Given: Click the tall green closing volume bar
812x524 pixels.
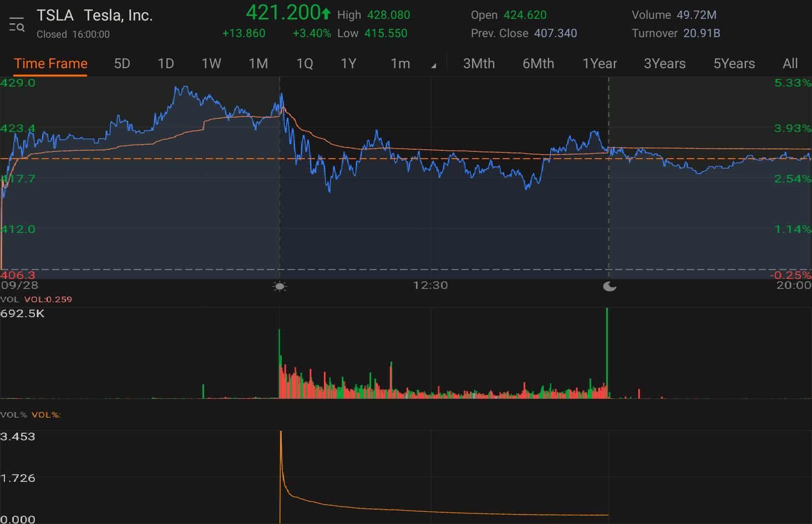Looking at the screenshot, I should point(607,353).
